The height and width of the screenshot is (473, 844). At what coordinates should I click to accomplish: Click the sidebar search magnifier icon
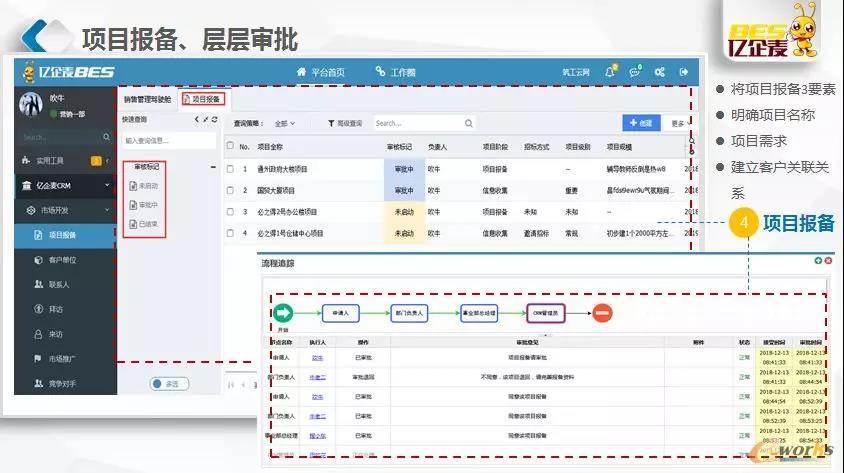pos(106,137)
